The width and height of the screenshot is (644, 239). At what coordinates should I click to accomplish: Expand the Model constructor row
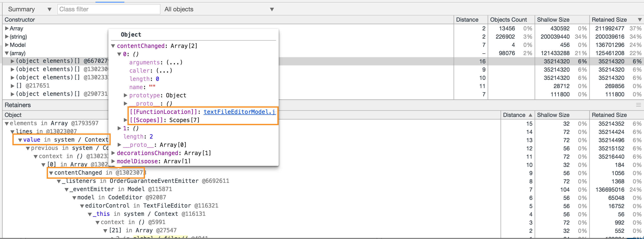[x=7, y=45]
